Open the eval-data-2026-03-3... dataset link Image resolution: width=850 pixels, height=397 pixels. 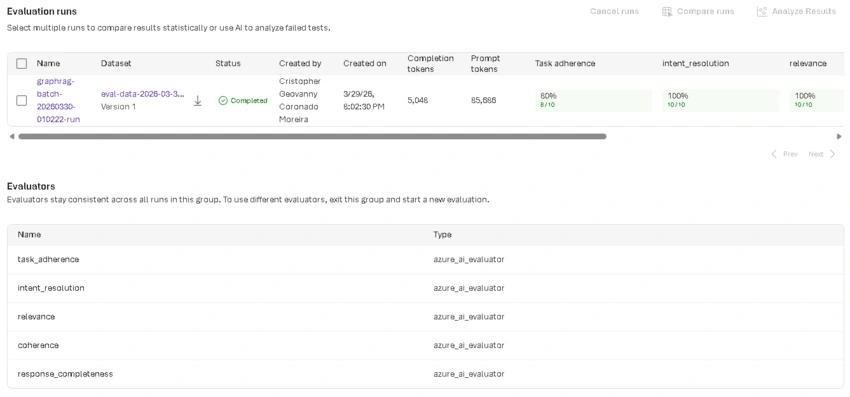coord(143,94)
